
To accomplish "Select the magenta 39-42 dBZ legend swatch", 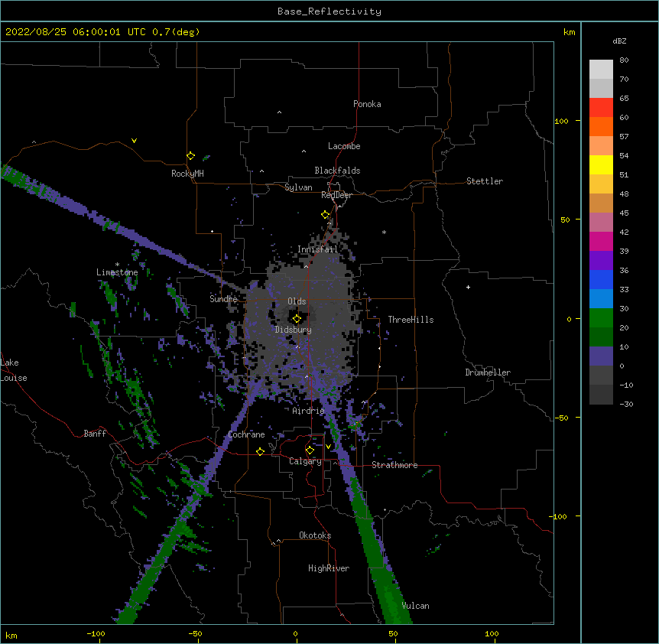I will [x=601, y=241].
